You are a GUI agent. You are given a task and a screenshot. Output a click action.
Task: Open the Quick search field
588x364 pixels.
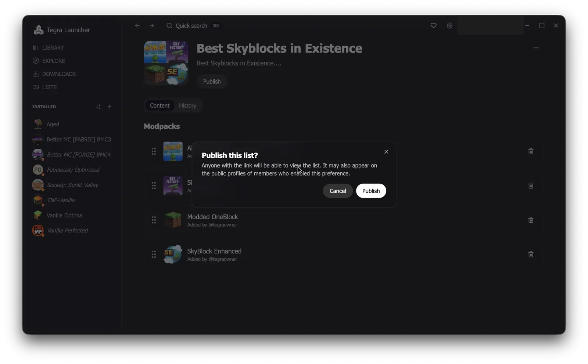(x=193, y=26)
